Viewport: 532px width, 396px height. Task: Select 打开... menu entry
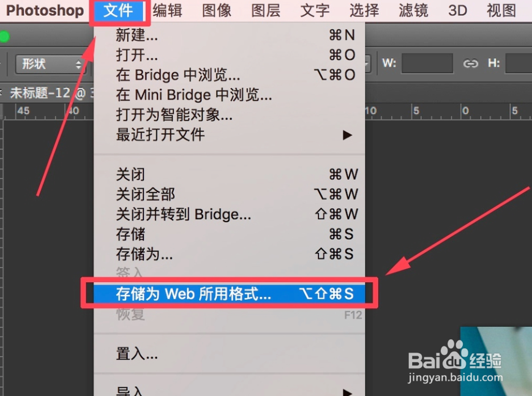[x=230, y=55]
